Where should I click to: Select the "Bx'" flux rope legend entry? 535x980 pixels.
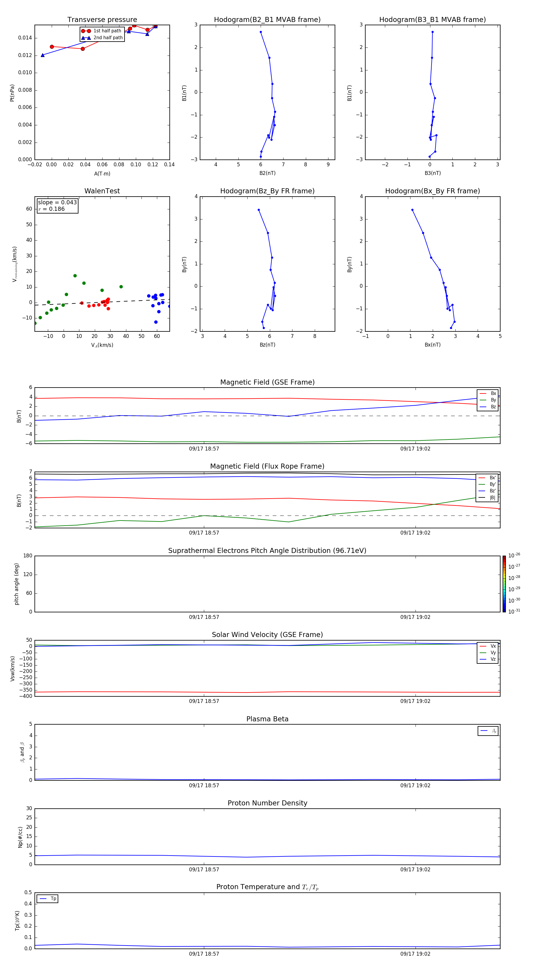(487, 478)
